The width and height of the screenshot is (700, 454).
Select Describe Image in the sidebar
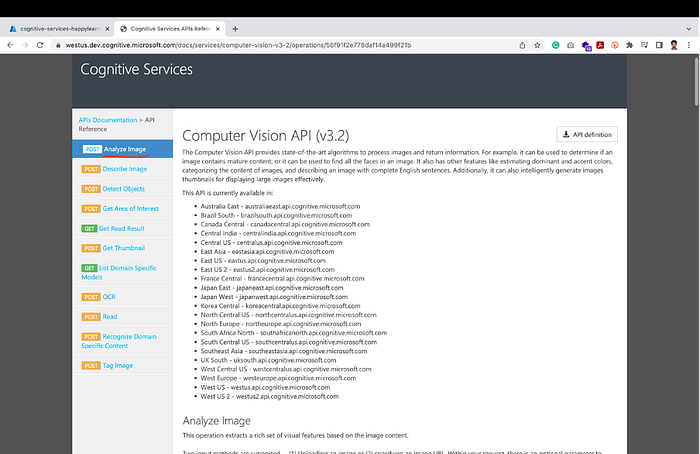pos(125,169)
